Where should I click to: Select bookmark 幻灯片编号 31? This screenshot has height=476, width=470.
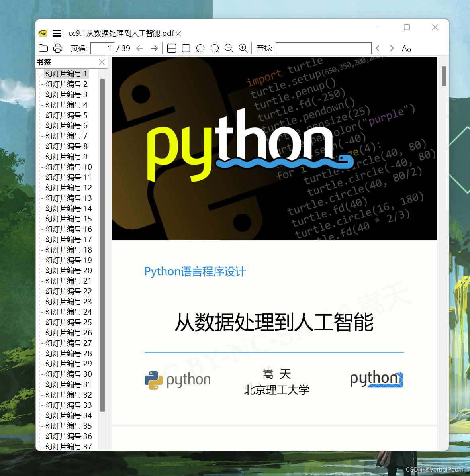[x=69, y=384]
